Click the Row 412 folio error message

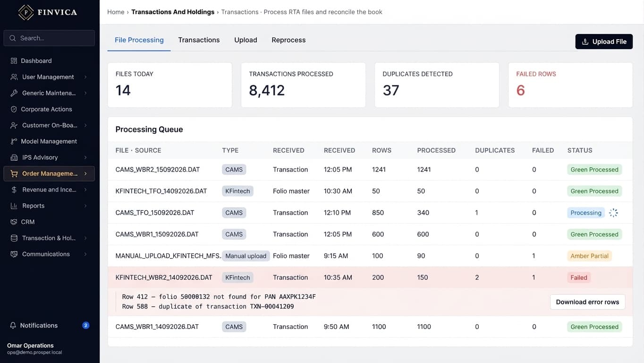coord(219,297)
